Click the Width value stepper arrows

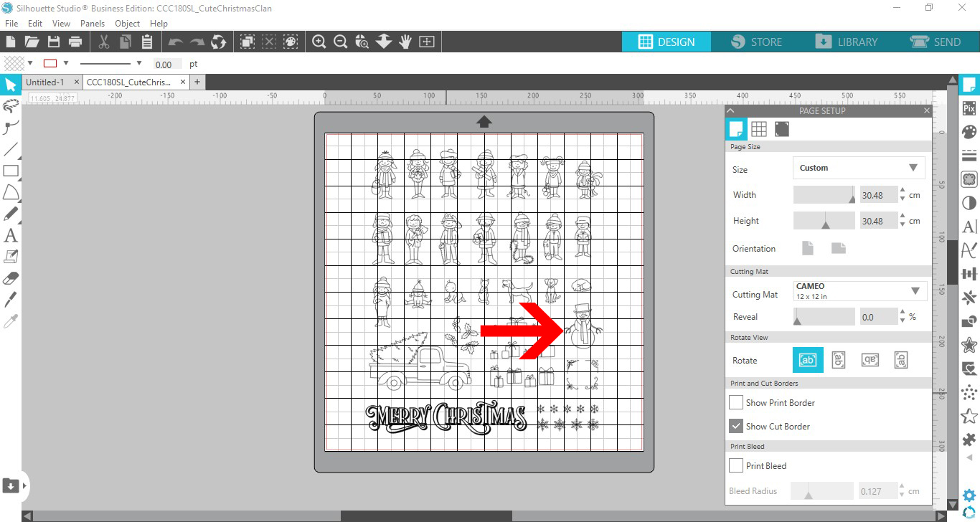pyautogui.click(x=902, y=194)
